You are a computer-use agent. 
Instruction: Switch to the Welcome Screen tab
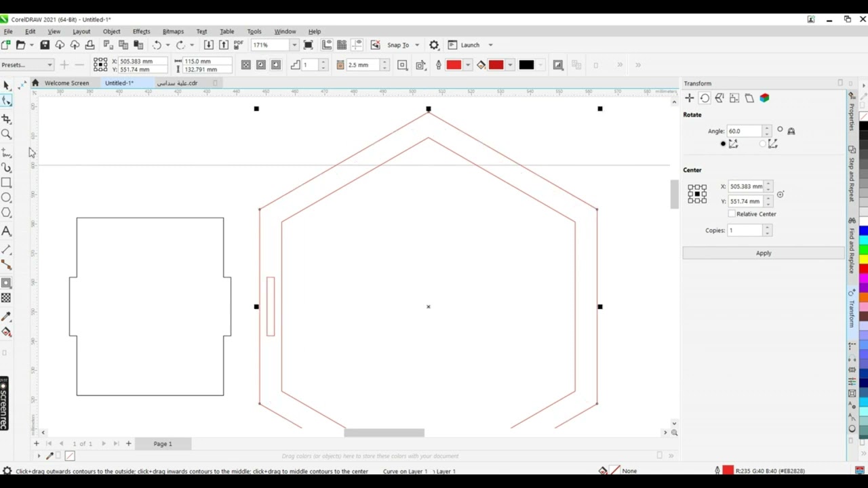pos(66,83)
